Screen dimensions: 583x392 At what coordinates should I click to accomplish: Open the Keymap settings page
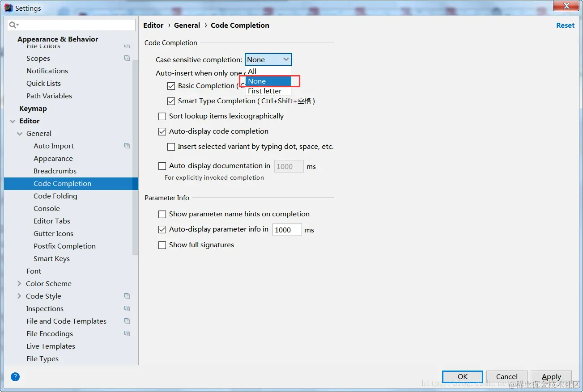click(x=33, y=109)
